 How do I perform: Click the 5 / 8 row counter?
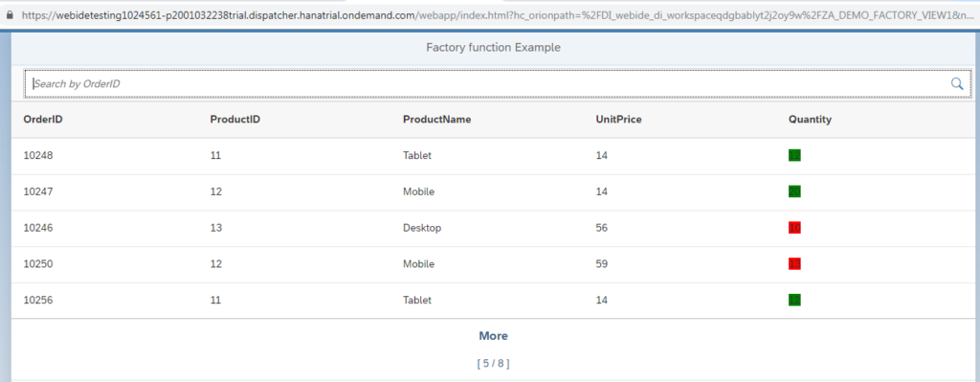(493, 363)
